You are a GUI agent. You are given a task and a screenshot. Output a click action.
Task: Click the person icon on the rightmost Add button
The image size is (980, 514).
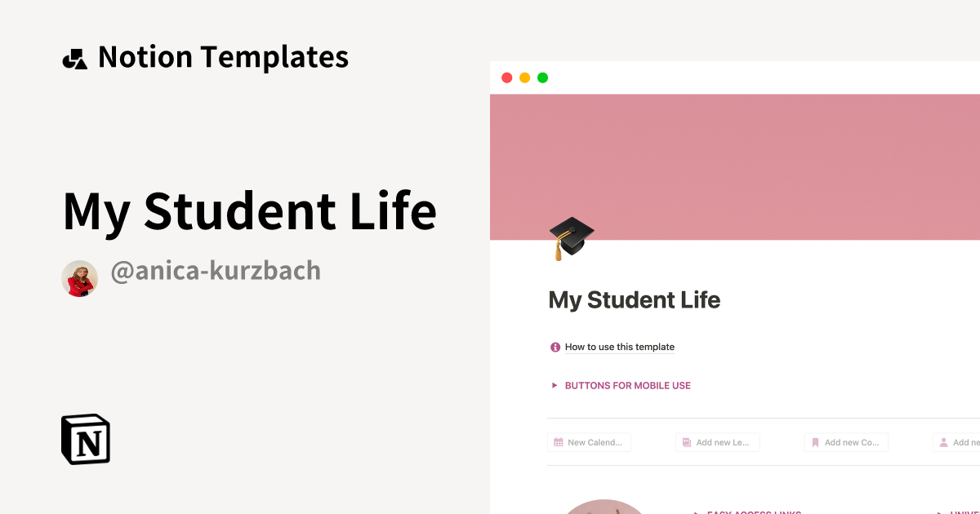[944, 441]
